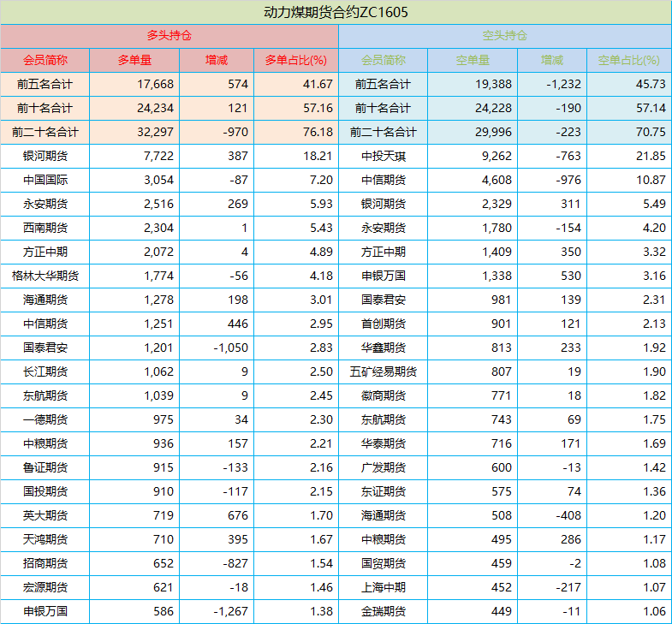Select 银河期货 in the long-position list
This screenshot has width=672, height=624.
pyautogui.click(x=45, y=156)
